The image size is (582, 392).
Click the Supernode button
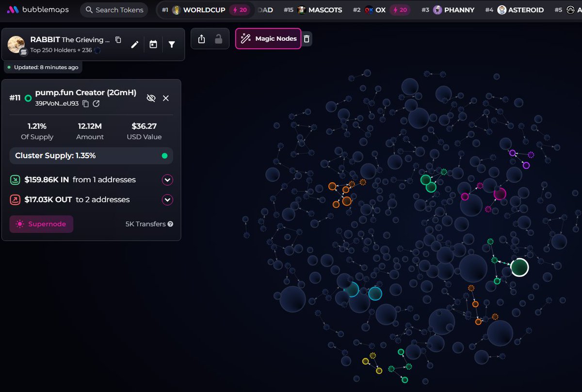pyautogui.click(x=41, y=224)
